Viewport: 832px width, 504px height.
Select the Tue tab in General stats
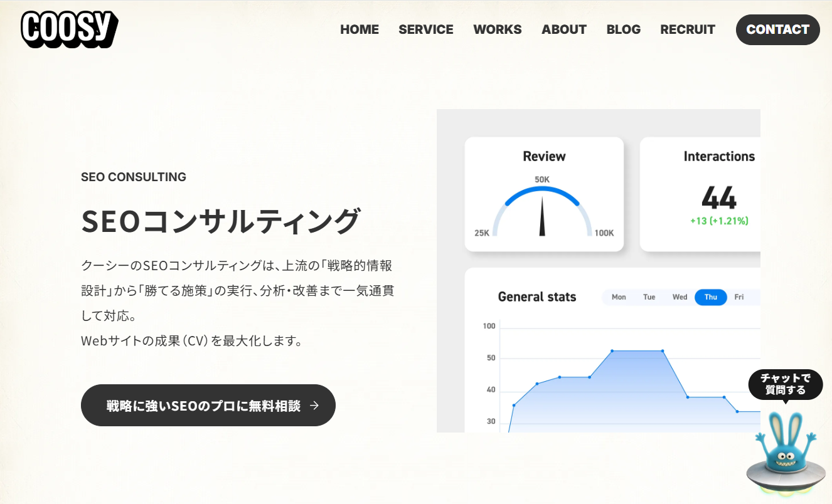[x=649, y=297]
